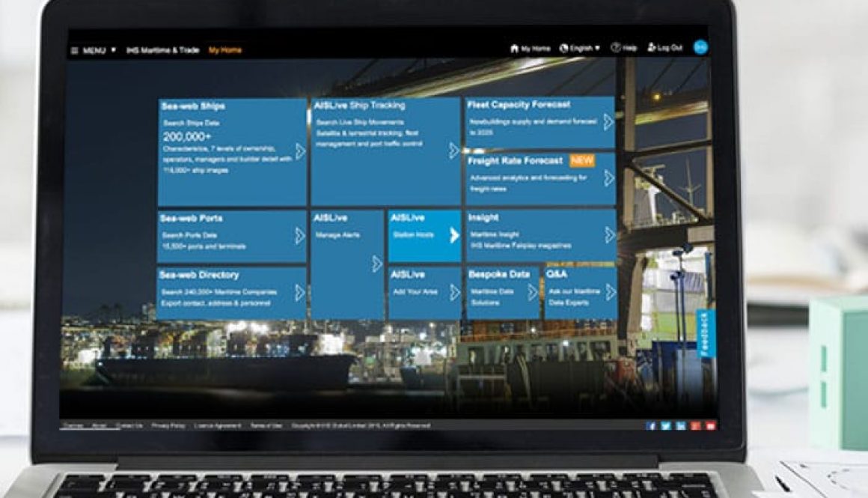Screen dimensions: 868x498
Task: Click the Station Hosts tile arrow
Action: (x=454, y=235)
